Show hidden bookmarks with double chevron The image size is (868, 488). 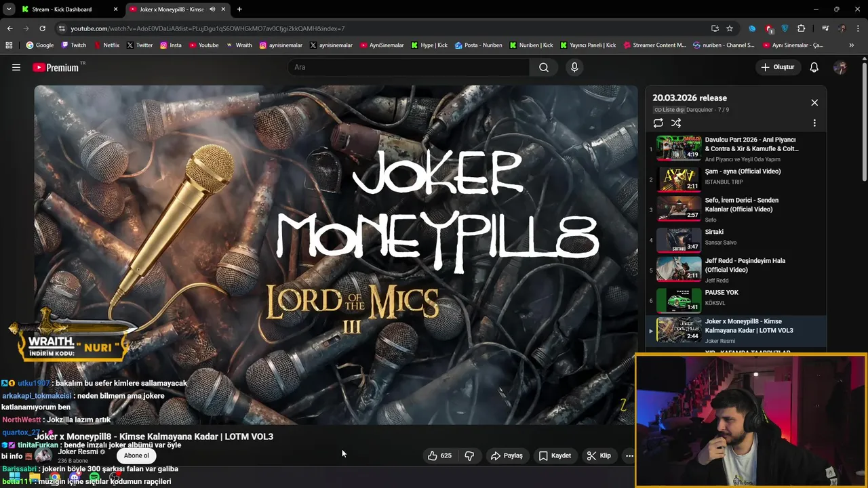[x=852, y=45]
